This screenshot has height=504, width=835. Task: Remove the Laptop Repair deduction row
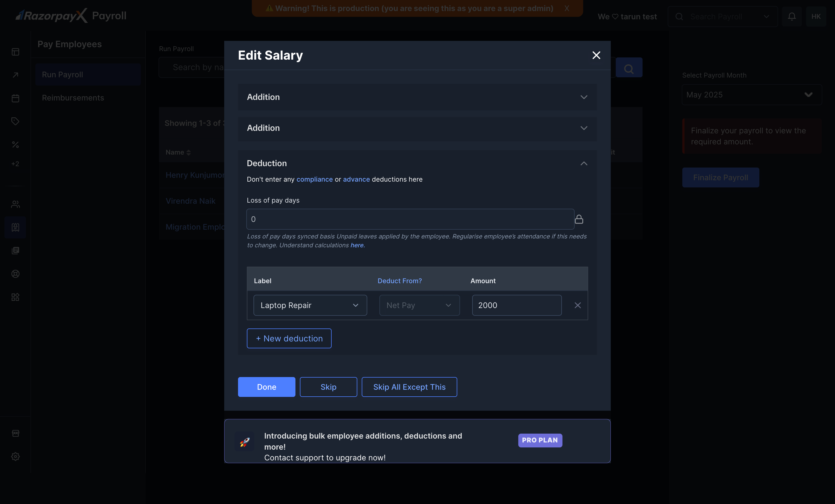point(577,305)
